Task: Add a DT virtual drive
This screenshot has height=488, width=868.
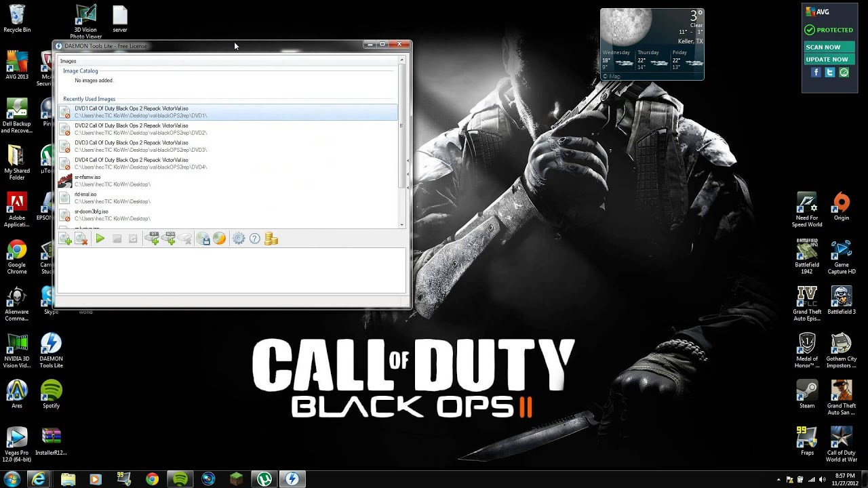Action: pyautogui.click(x=153, y=239)
